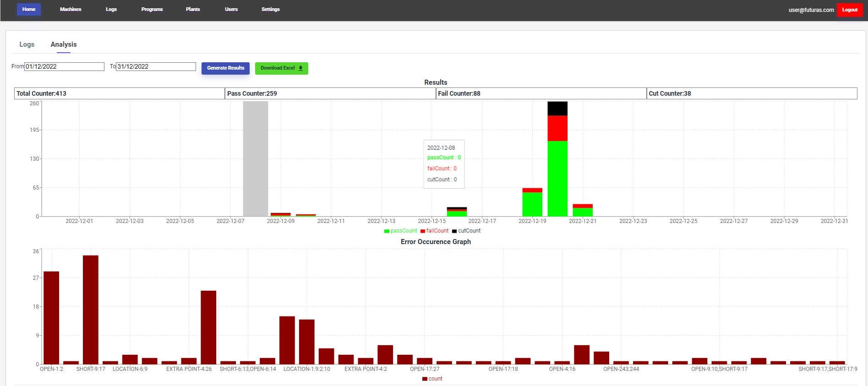Switch to the Logs sub-tab
The height and width of the screenshot is (386, 868).
tap(27, 44)
